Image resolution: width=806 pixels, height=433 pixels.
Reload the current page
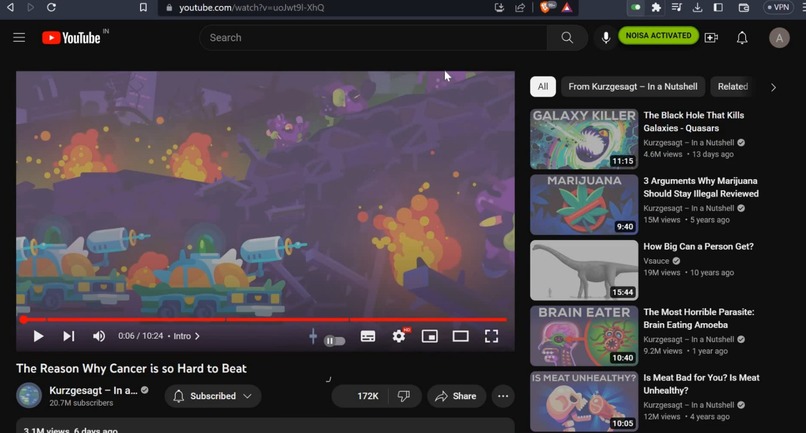pos(51,7)
